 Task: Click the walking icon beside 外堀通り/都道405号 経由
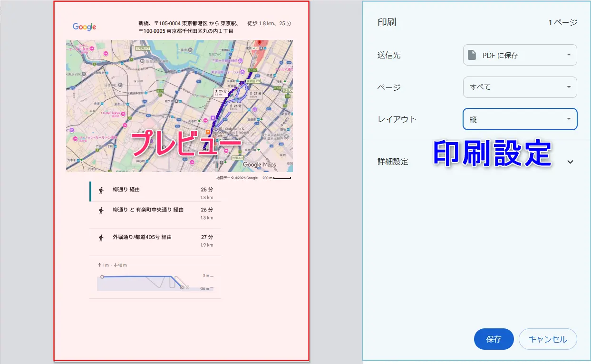(101, 238)
